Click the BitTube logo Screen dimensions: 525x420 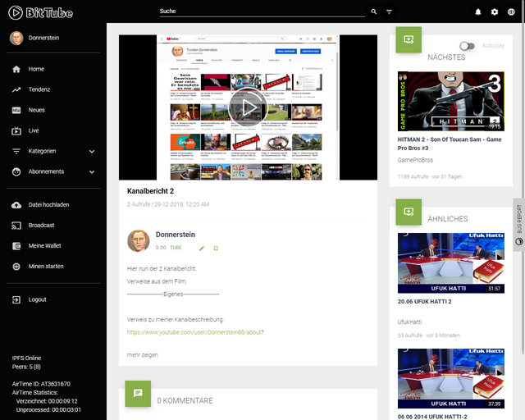pyautogui.click(x=40, y=13)
